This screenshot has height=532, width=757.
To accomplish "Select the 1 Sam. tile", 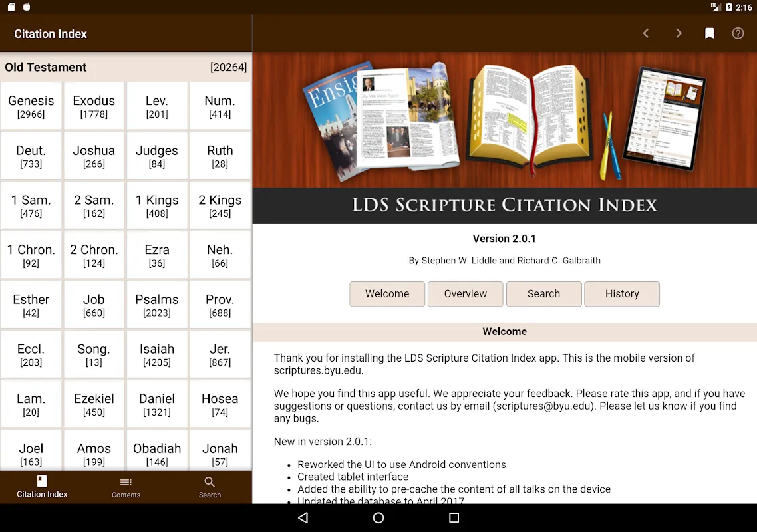I will click(x=31, y=205).
